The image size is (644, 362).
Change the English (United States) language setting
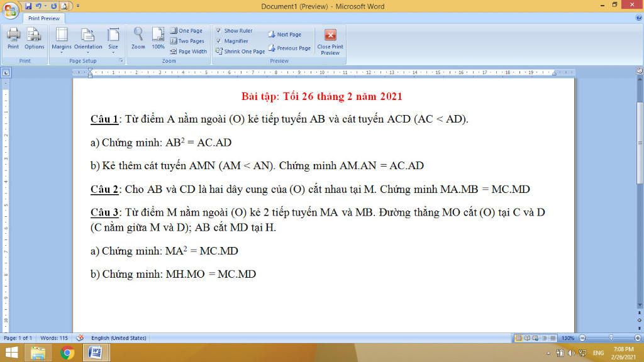[x=119, y=337]
